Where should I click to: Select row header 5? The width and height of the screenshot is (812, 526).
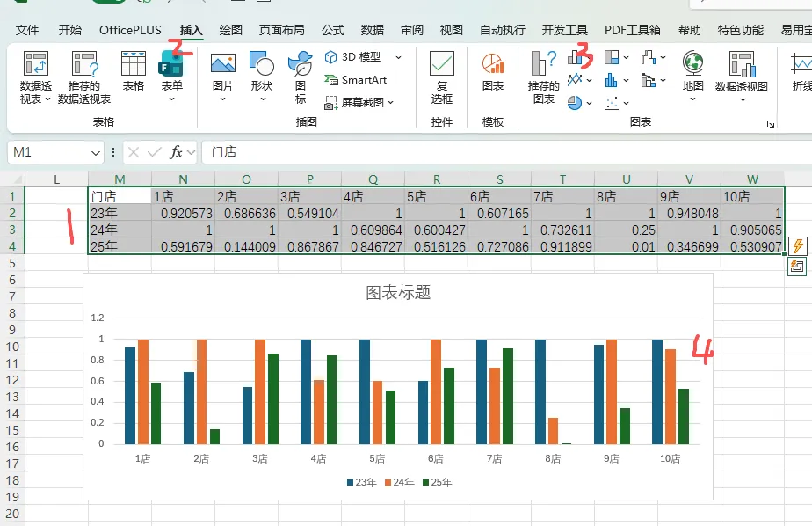tap(12, 263)
